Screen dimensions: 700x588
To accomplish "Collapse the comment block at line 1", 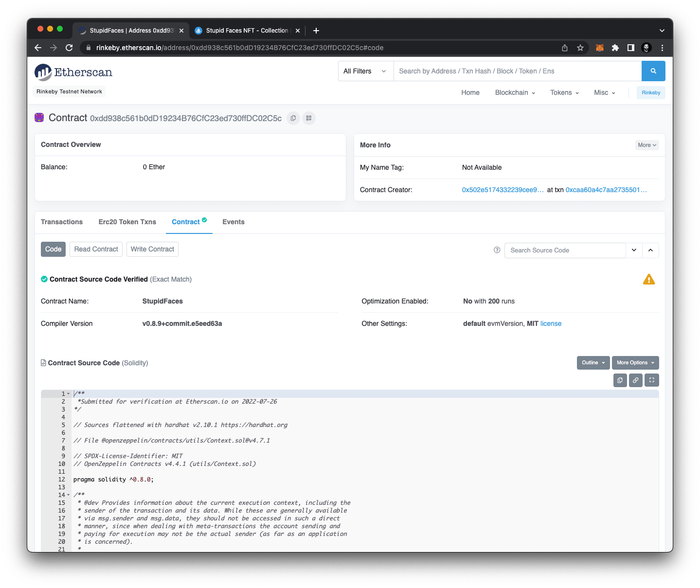I will point(68,394).
